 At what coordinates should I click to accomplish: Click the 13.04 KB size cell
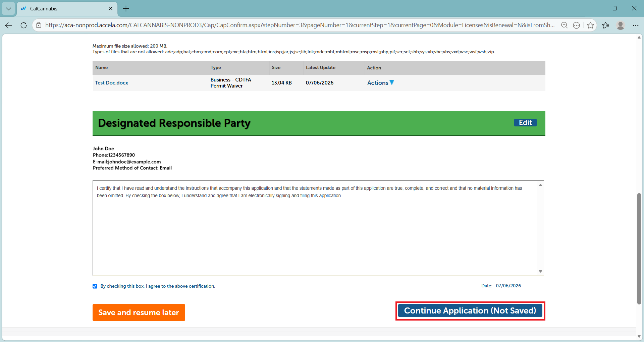pos(282,82)
